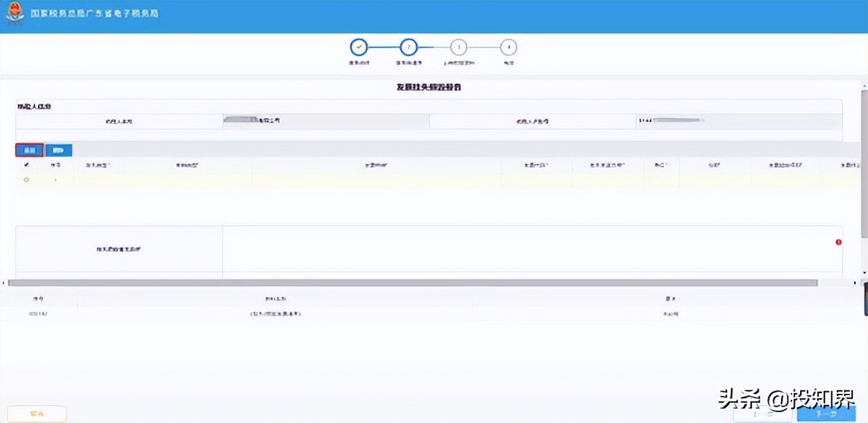Click the cancel button at the bottom left
Screen dimensions: 868x423
point(37,414)
